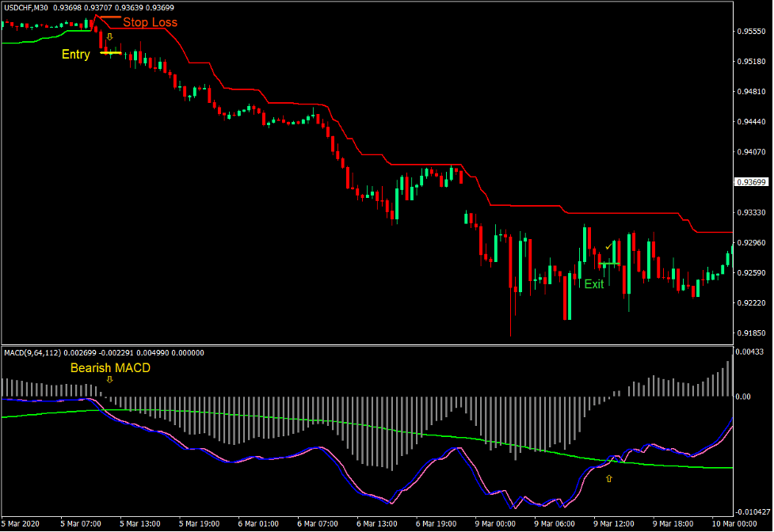
Task: Select the green Exit label on chart
Action: (593, 284)
